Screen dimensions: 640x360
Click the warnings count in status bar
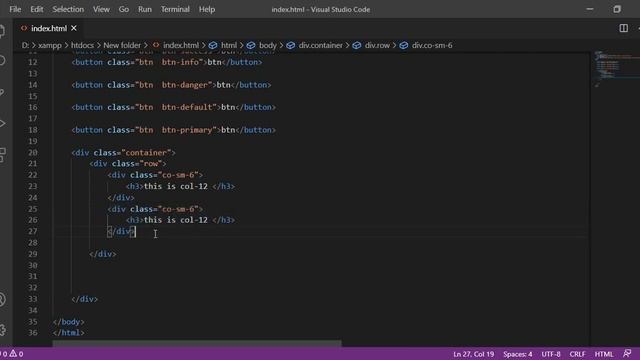tap(16, 354)
